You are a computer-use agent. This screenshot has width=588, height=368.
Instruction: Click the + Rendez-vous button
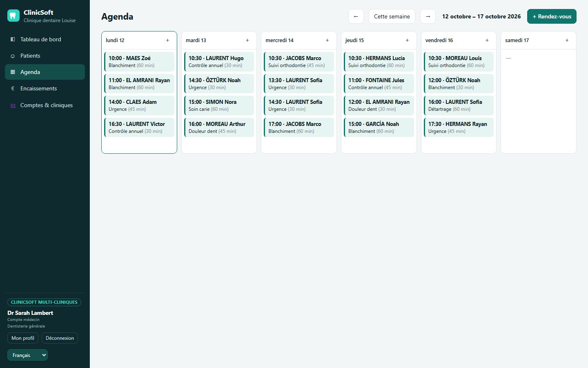pos(552,16)
